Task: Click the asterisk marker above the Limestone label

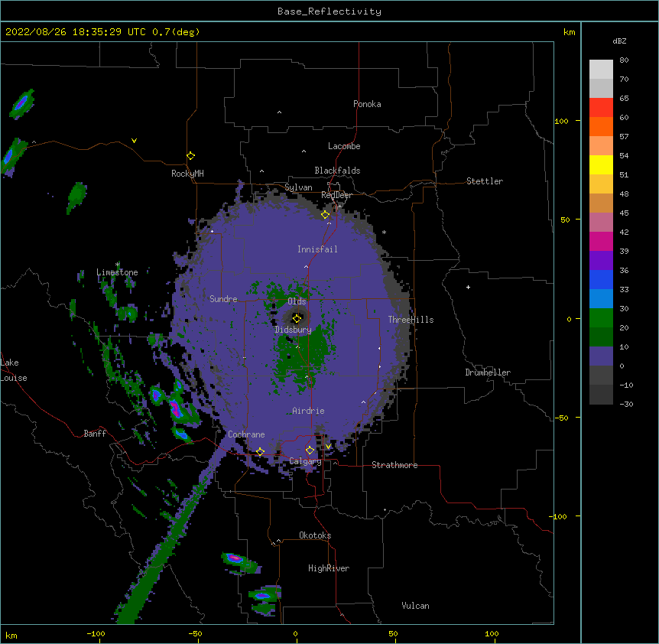Action: pyautogui.click(x=118, y=265)
